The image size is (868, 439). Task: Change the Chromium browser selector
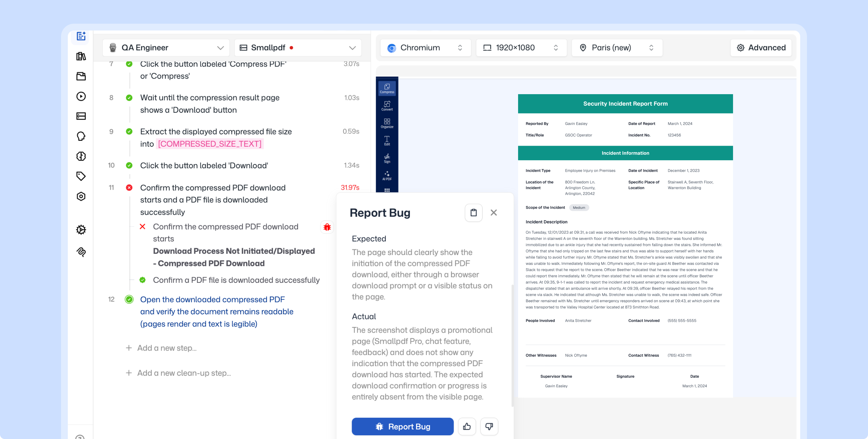(426, 48)
